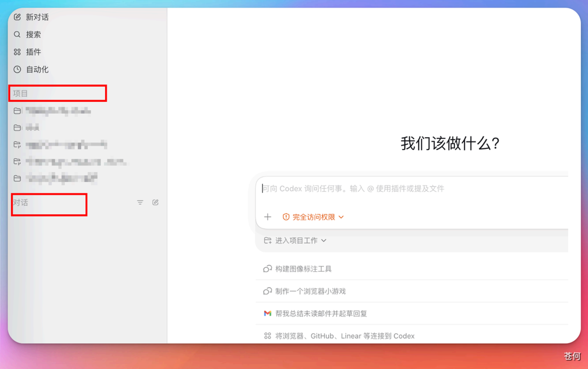Click the search magnifier icon in sidebar
Viewport: 588px width, 369px height.
coord(17,35)
